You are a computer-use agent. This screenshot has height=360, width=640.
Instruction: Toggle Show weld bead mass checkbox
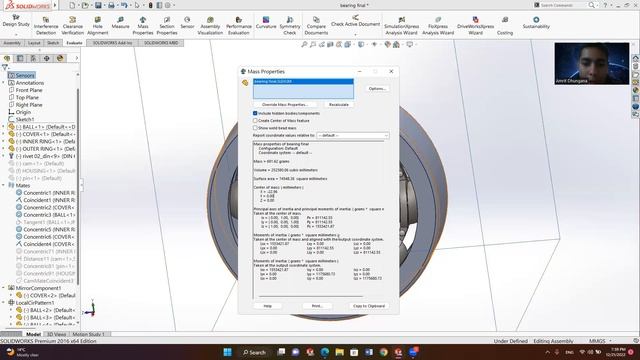tap(255, 128)
